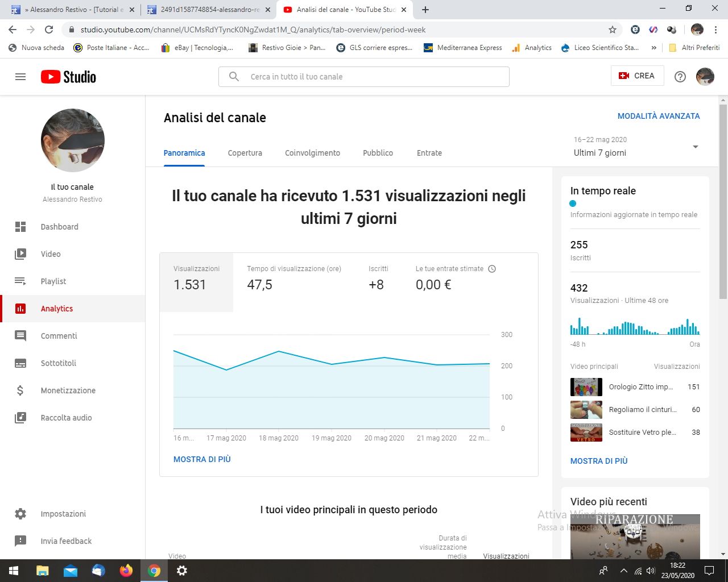Click the Analytics bar chart icon

coord(20,309)
